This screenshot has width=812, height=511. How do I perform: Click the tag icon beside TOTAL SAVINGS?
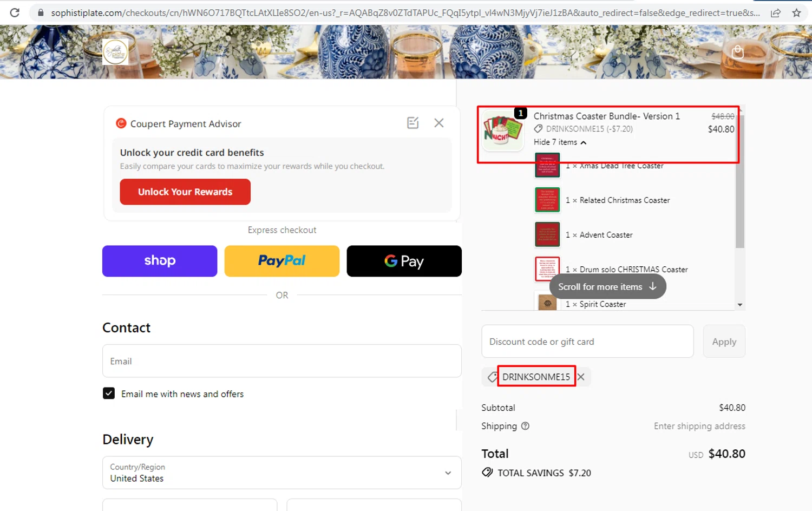click(487, 472)
